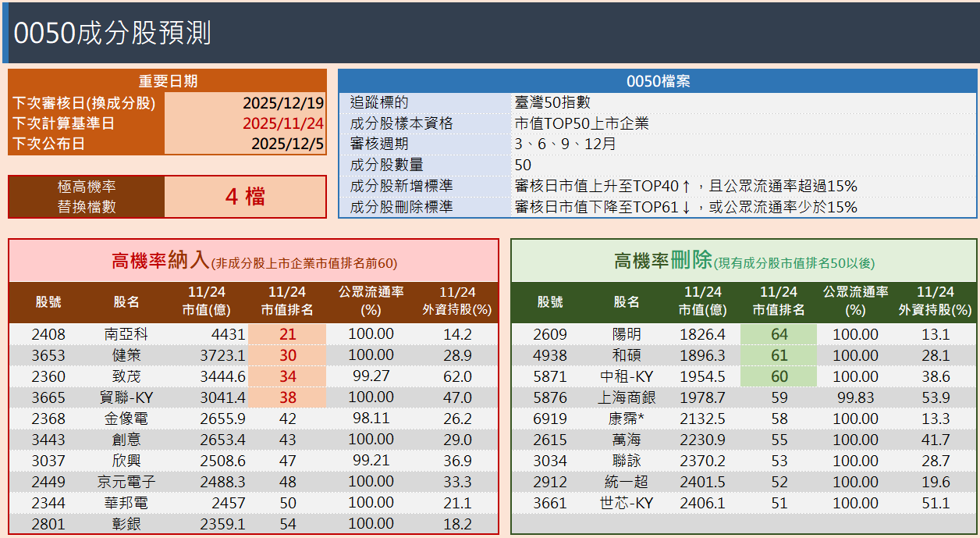This screenshot has width=980, height=538.
Task: Click the '極高機率 替換檔數' label
Action: [x=87, y=197]
